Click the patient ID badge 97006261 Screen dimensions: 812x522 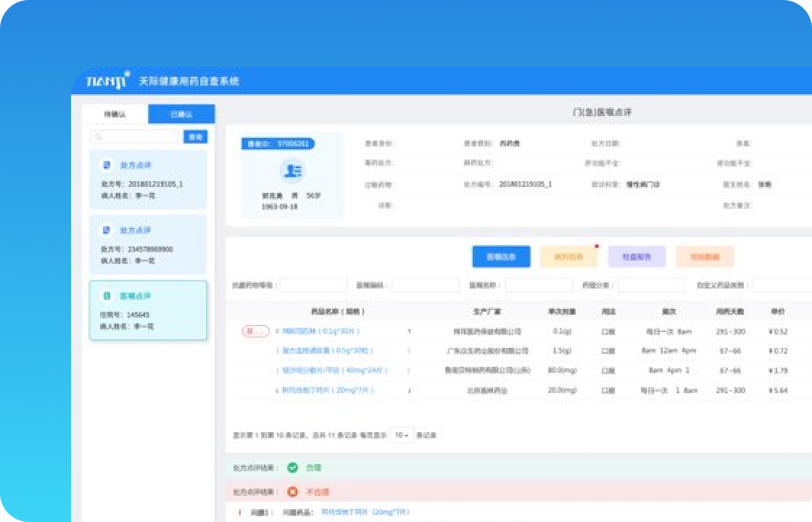(x=278, y=144)
